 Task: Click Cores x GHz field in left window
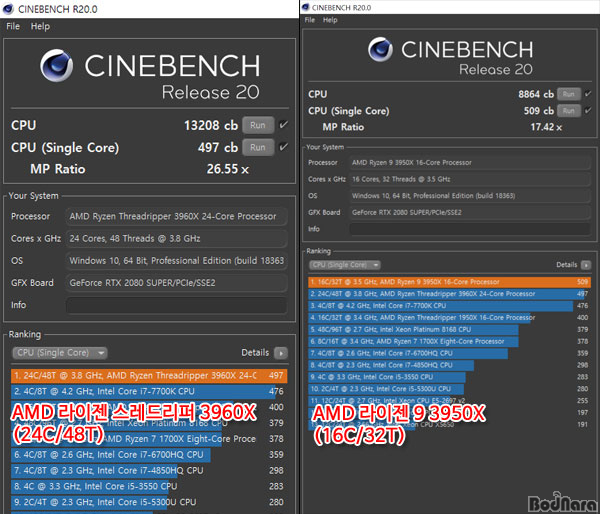[176, 239]
